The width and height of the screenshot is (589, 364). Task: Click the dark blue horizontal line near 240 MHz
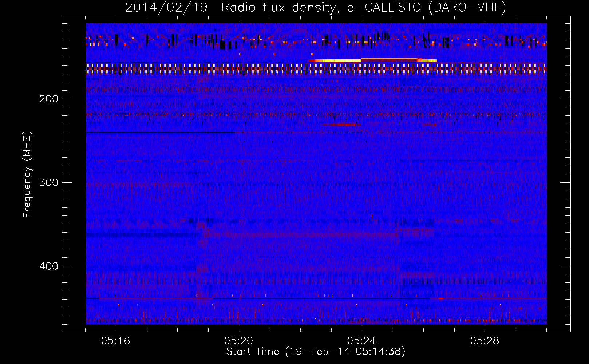[160, 132]
